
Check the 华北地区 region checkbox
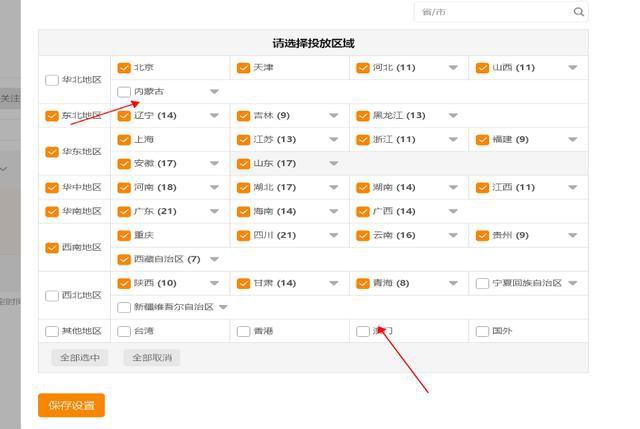tap(52, 80)
